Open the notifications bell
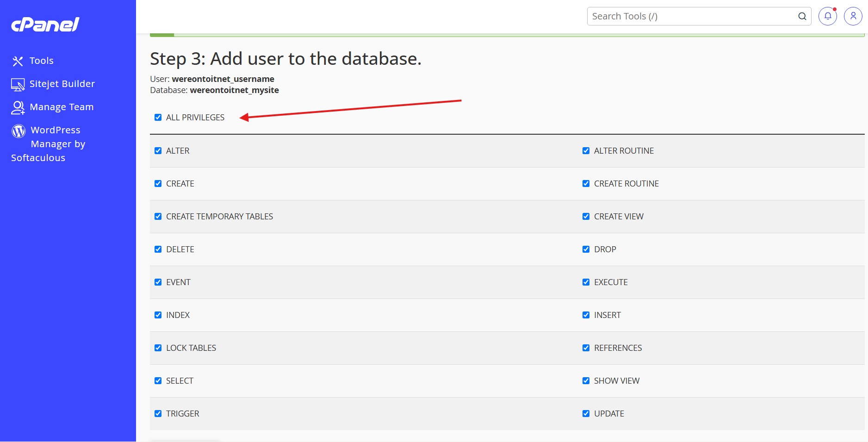This screenshot has height=442, width=868. click(828, 16)
